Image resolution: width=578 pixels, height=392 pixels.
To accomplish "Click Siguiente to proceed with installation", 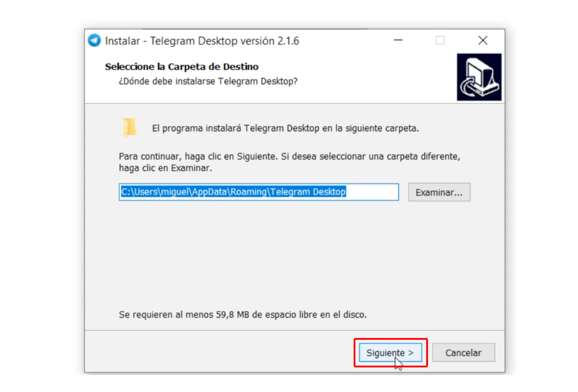I will [389, 352].
